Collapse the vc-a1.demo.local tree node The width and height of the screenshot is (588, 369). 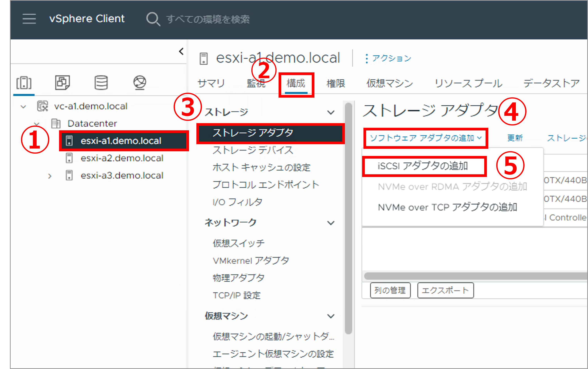pyautogui.click(x=23, y=107)
